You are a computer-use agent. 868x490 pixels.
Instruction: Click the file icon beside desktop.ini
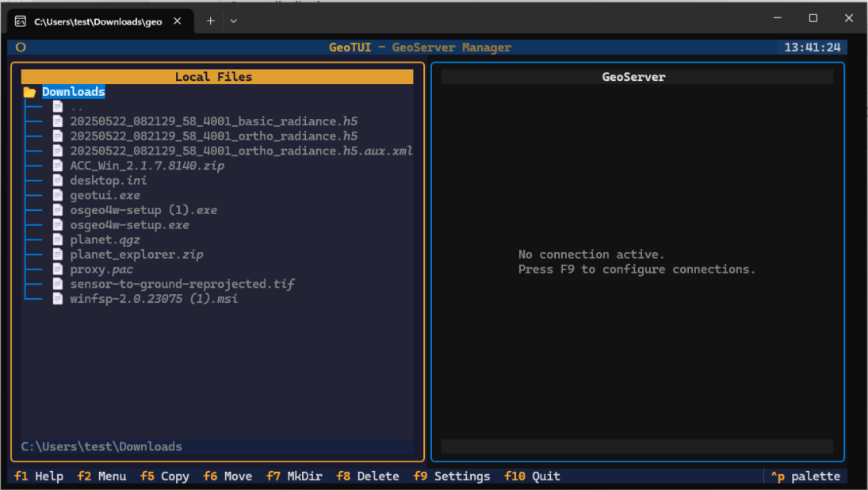58,180
